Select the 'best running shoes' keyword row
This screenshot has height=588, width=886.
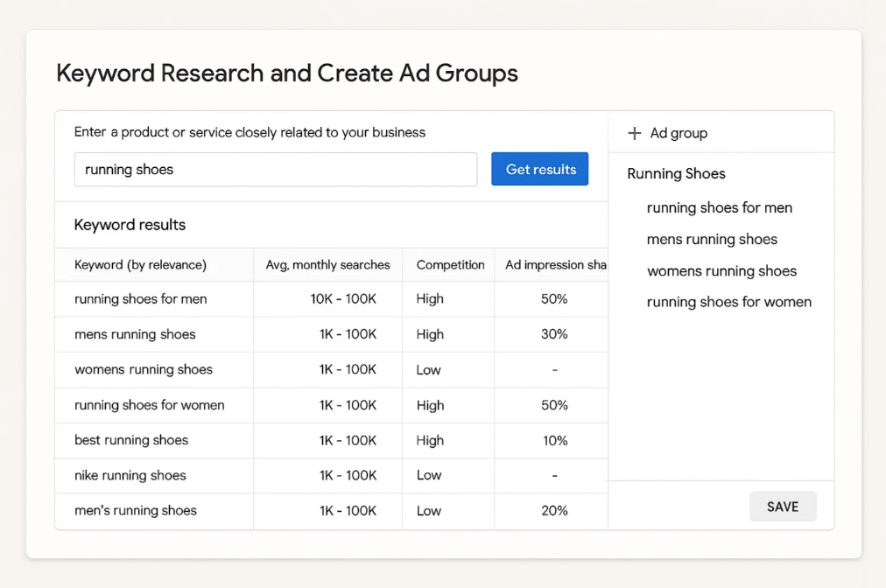pos(331,441)
